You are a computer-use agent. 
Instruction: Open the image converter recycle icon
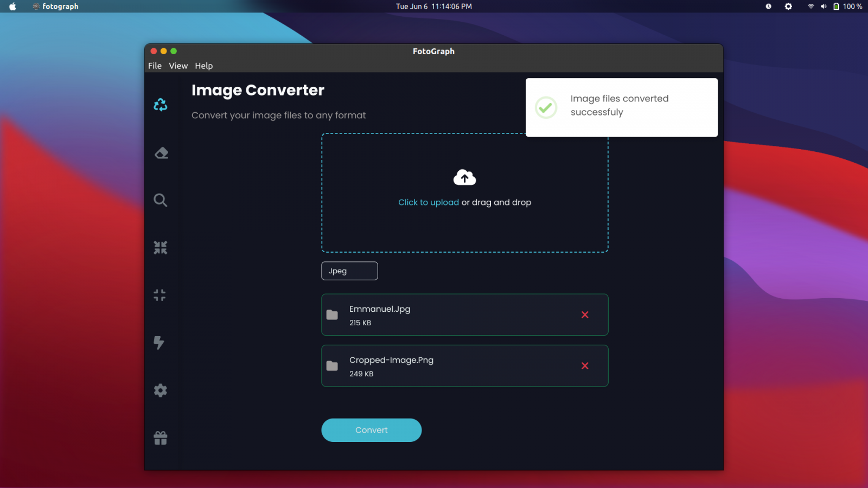[x=161, y=105]
